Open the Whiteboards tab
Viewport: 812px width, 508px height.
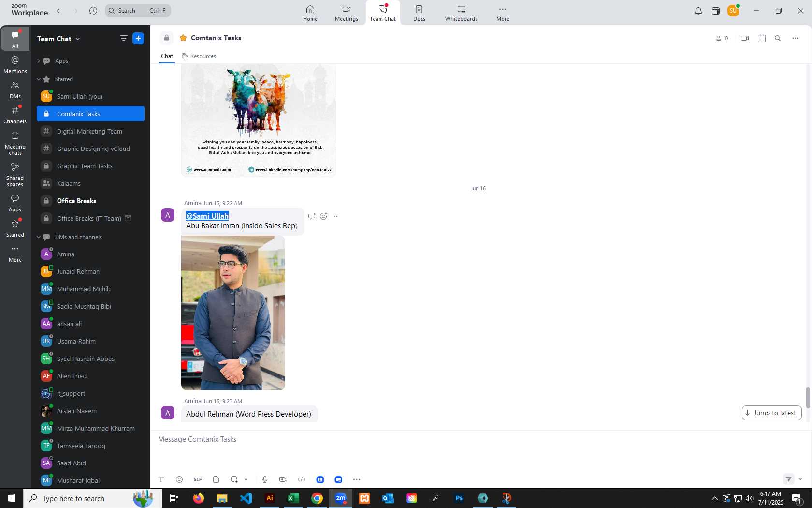(461, 13)
